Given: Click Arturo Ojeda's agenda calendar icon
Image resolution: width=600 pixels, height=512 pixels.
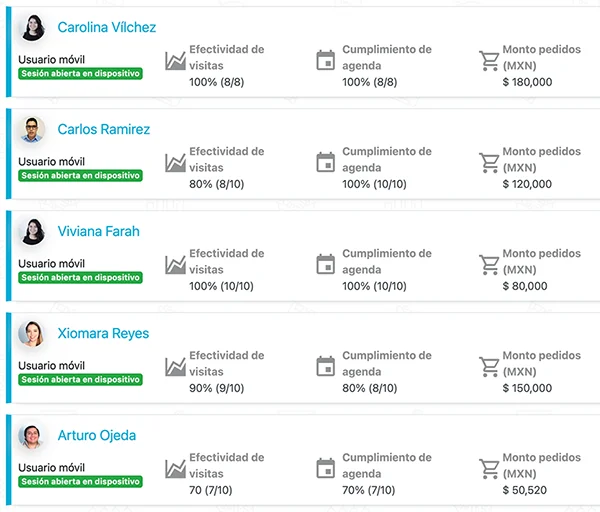Looking at the screenshot, I should click(325, 468).
